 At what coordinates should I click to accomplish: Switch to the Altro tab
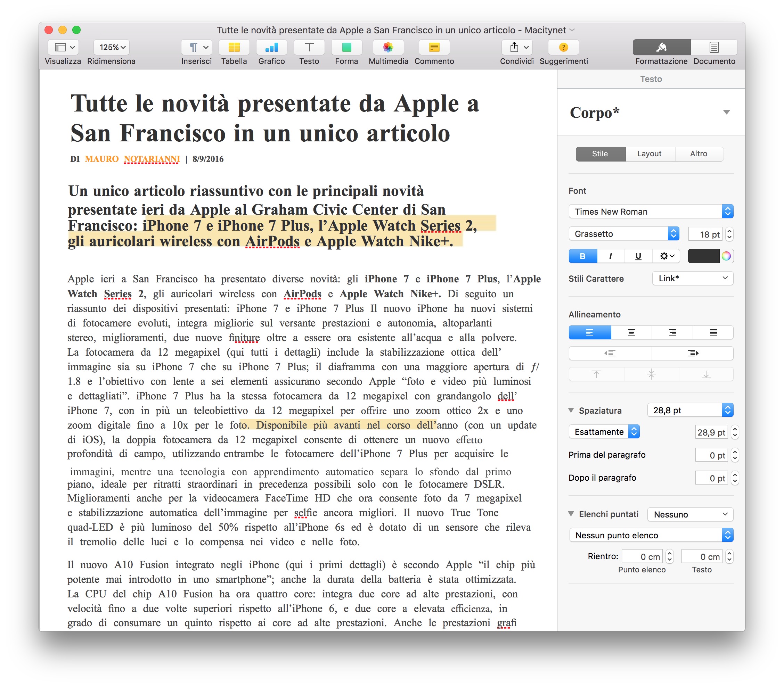(x=698, y=154)
